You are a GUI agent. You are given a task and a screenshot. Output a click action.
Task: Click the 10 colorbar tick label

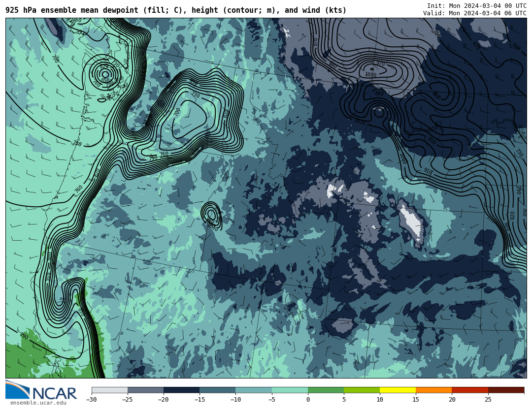click(380, 400)
